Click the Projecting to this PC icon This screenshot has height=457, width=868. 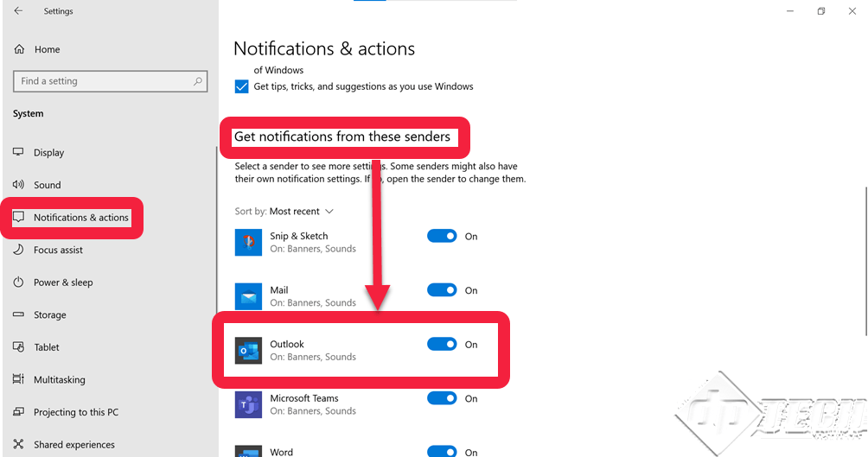pyautogui.click(x=18, y=411)
